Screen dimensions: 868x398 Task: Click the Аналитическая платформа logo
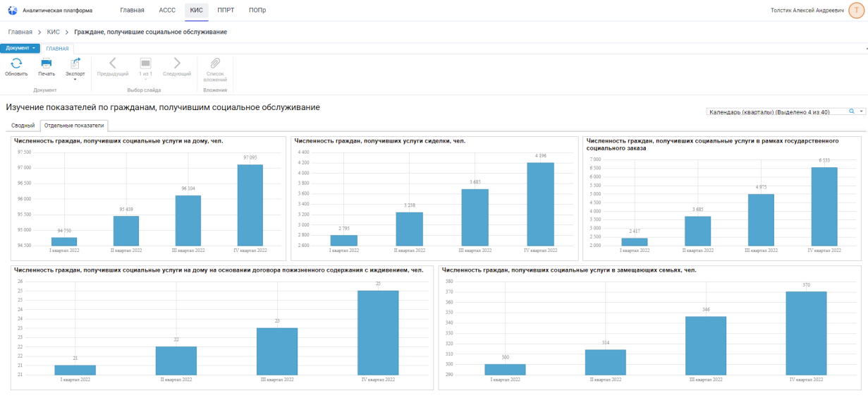click(12, 11)
